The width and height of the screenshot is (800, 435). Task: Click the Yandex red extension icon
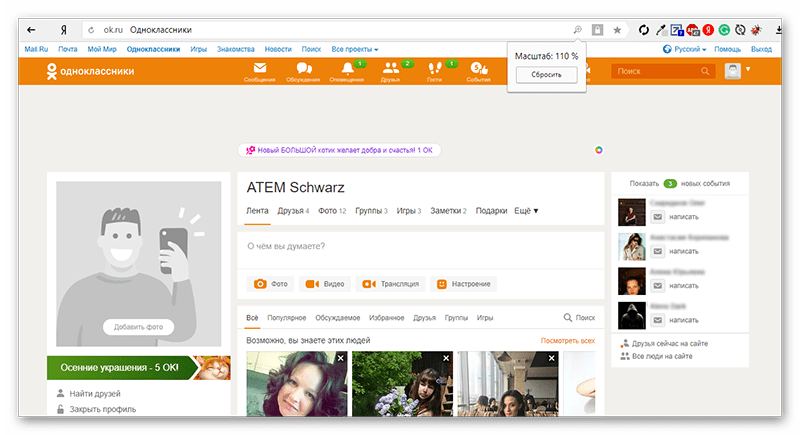[x=708, y=30]
